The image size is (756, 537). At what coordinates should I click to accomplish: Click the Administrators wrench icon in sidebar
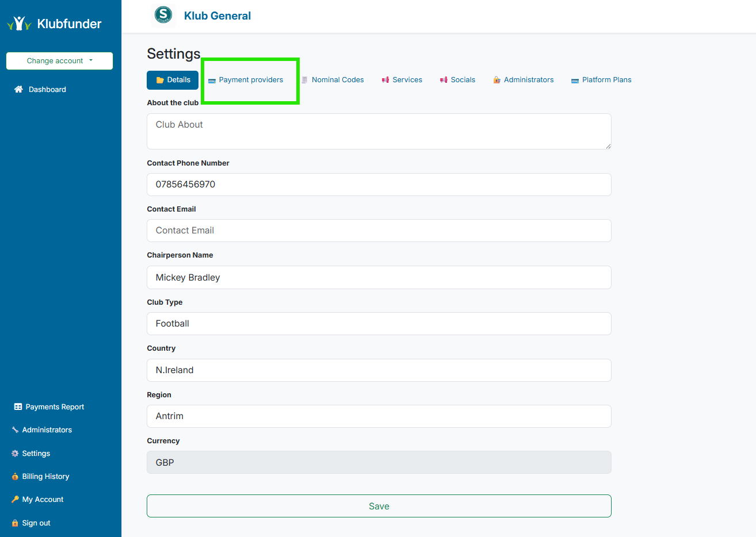[15, 429]
